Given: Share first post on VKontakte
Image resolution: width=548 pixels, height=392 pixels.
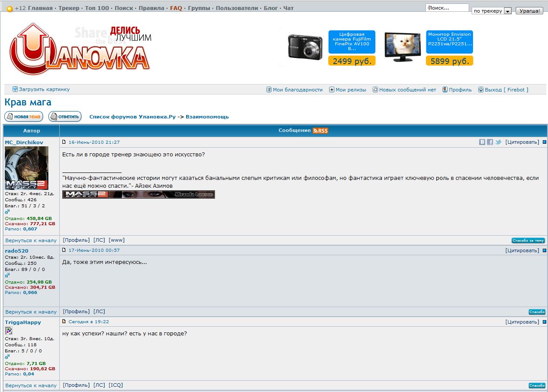Looking at the screenshot, I should click(482, 142).
